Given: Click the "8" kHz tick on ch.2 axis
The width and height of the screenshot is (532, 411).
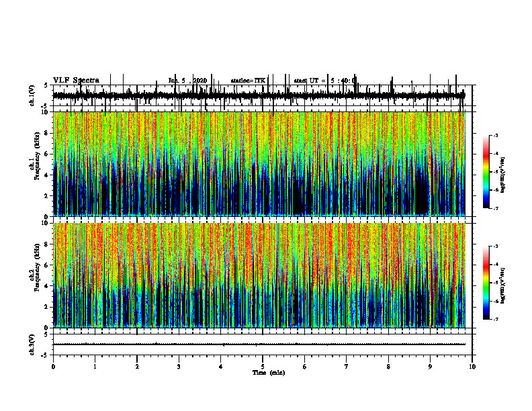Looking at the screenshot, I should pos(47,244).
